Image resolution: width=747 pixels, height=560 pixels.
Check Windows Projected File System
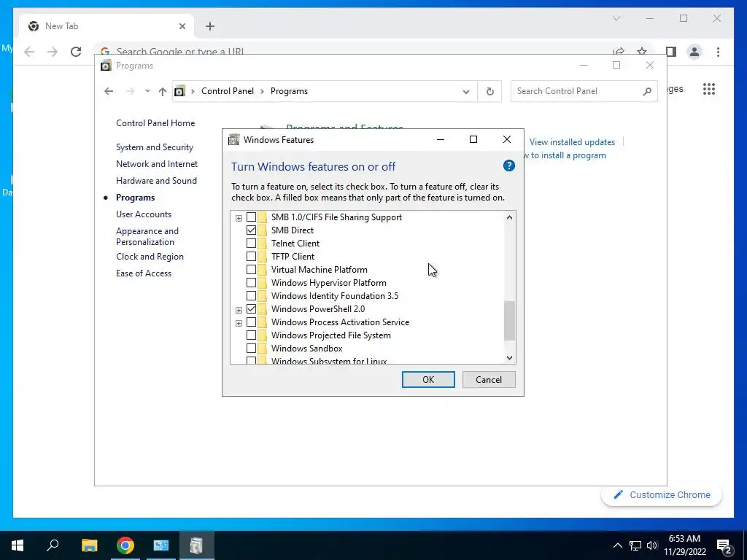click(x=251, y=335)
